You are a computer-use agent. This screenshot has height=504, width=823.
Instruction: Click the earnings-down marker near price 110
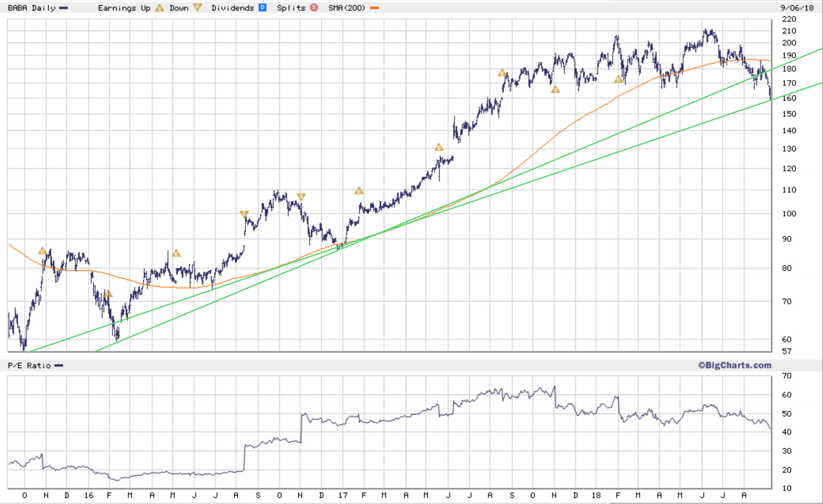[301, 196]
